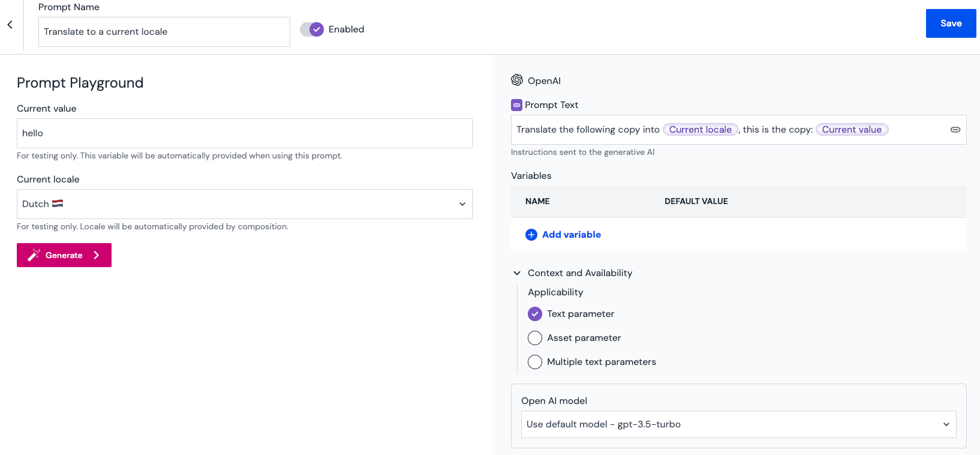The width and height of the screenshot is (980, 455).
Task: Open the Open AI model dropdown
Action: pyautogui.click(x=738, y=424)
